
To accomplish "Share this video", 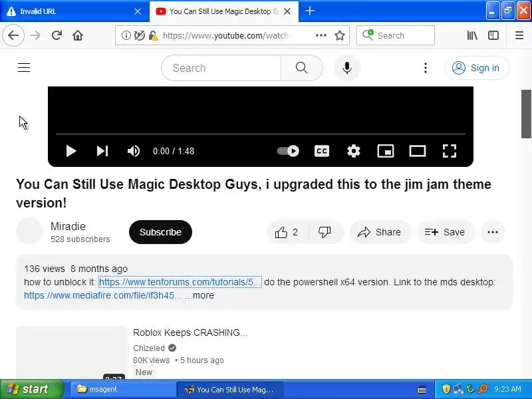I will (x=380, y=232).
